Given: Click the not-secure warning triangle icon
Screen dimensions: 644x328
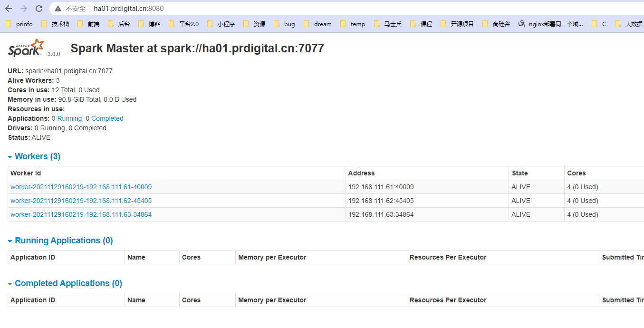Looking at the screenshot, I should click(58, 9).
